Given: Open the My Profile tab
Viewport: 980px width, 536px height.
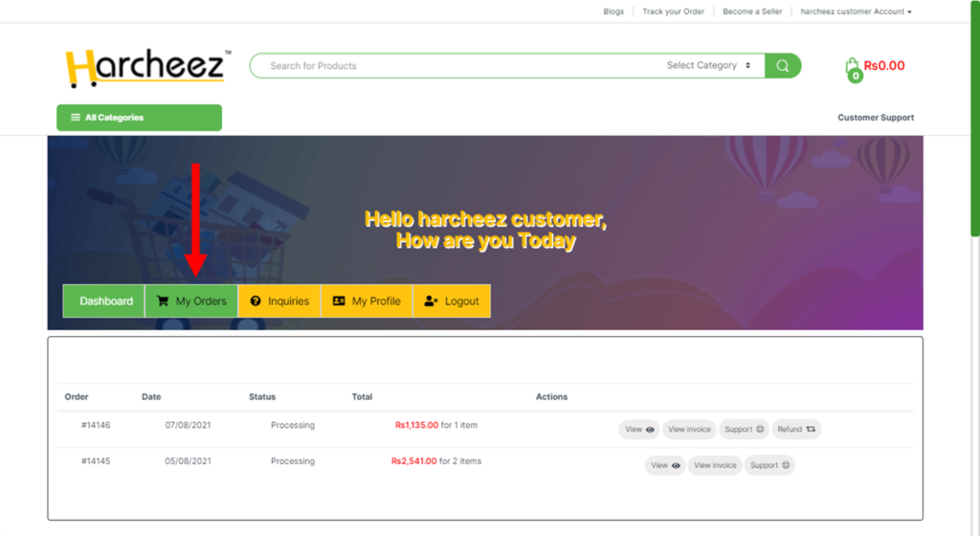Looking at the screenshot, I should 367,301.
